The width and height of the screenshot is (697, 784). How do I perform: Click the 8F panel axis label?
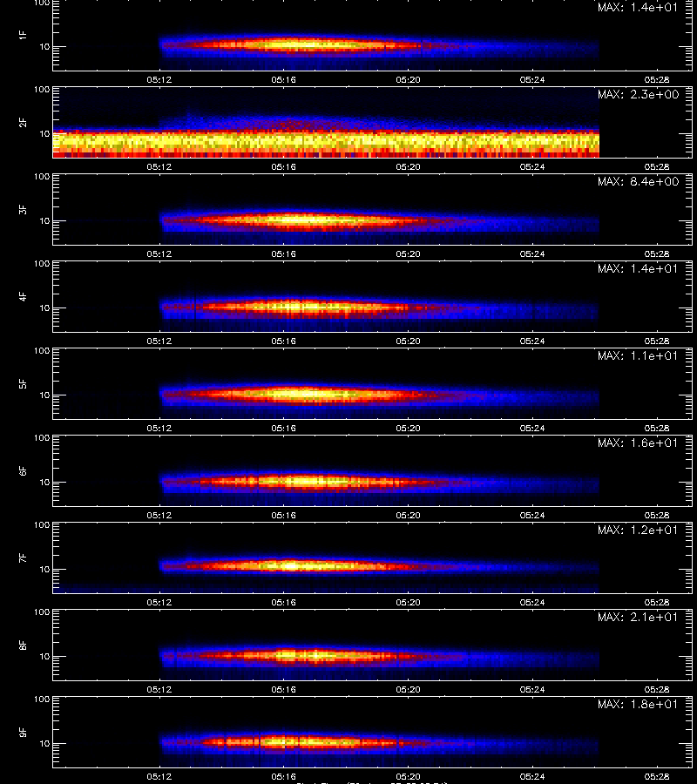tap(23, 645)
